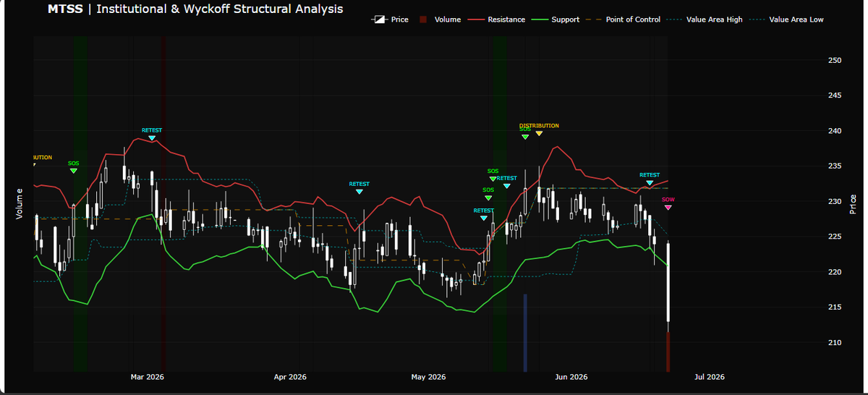Click the 240 price axis tick
This screenshot has height=395, width=868.
835,131
